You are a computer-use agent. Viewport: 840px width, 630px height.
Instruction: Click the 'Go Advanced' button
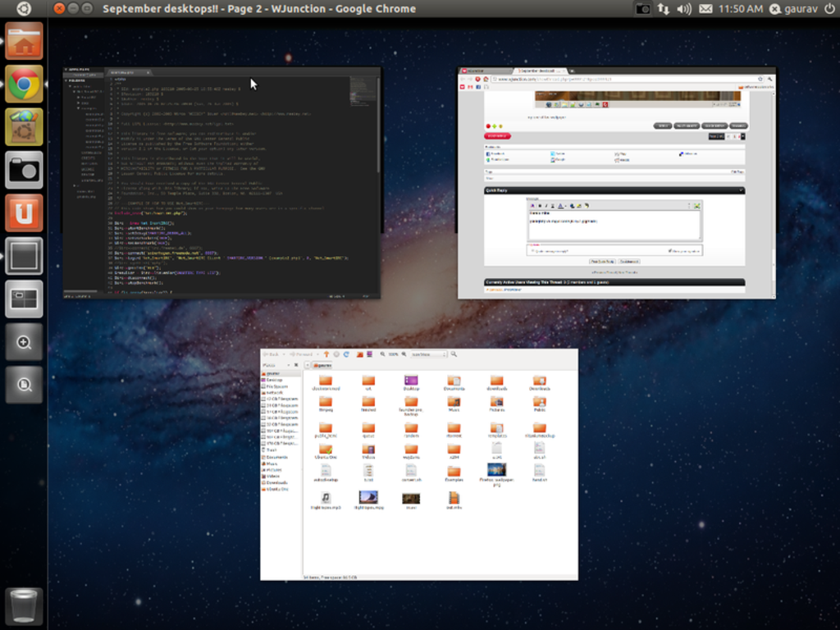tap(629, 261)
